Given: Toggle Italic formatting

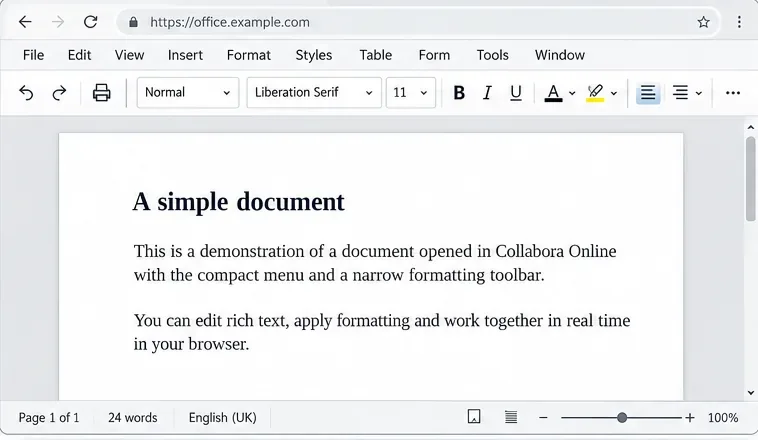Looking at the screenshot, I should [487, 92].
